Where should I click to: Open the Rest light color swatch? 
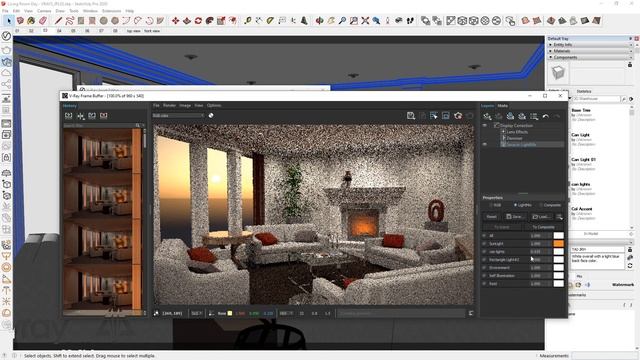click(x=558, y=284)
